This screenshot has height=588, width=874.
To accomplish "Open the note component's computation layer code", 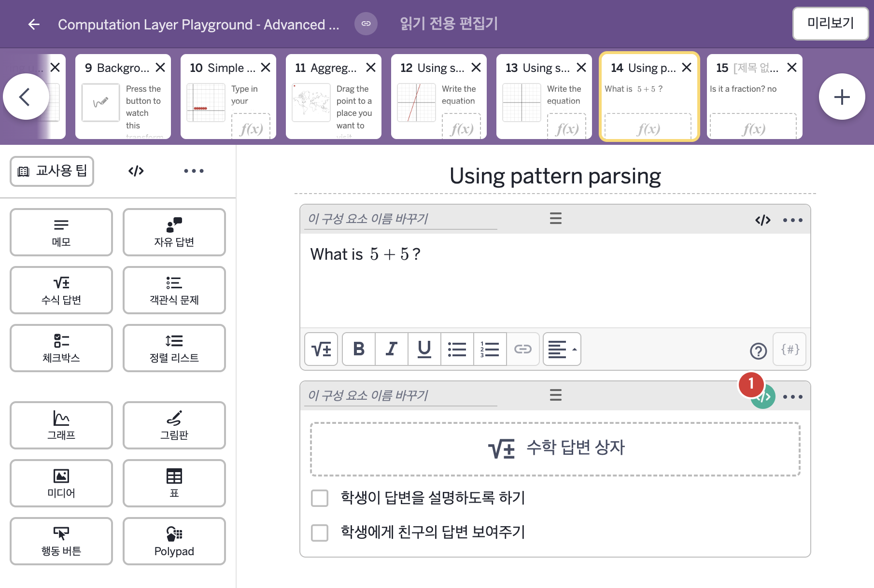I will (x=763, y=220).
